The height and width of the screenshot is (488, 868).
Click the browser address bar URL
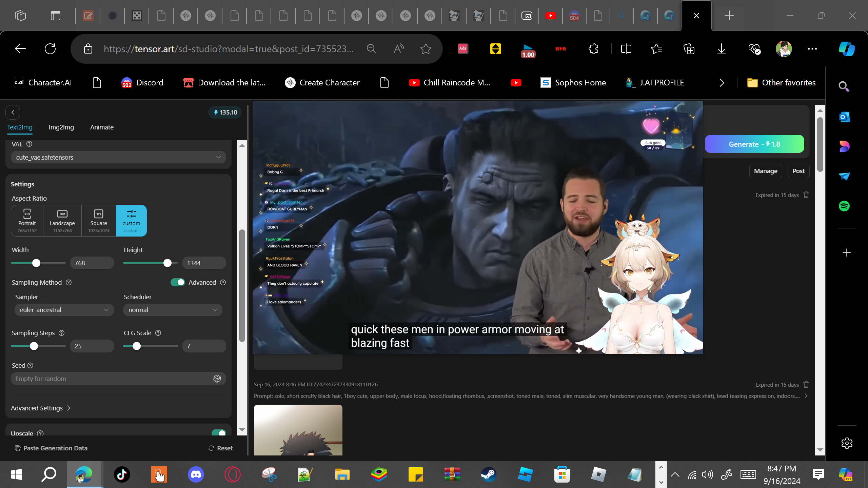[229, 49]
